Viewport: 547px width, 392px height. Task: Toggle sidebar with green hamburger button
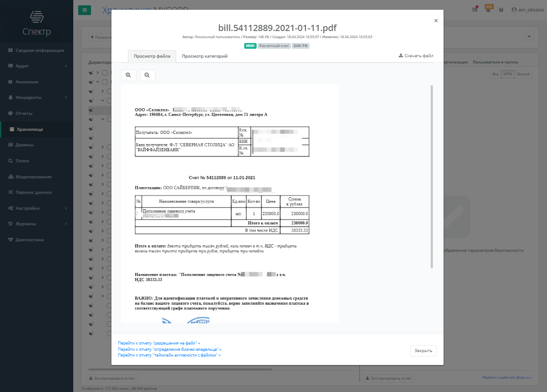coord(84,10)
